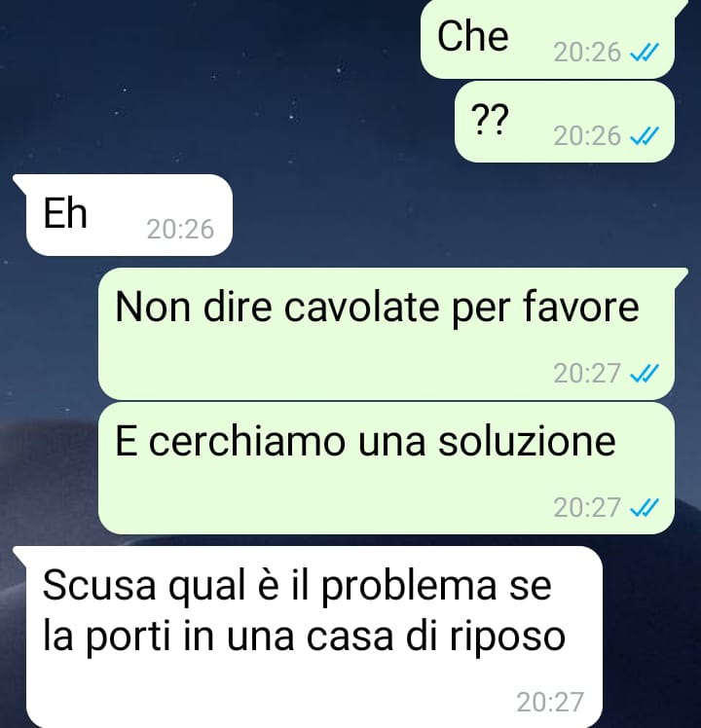The height and width of the screenshot is (728, 701).
Task: Tap the "E cerchiamo una soluzione" message text
Action: tap(365, 441)
